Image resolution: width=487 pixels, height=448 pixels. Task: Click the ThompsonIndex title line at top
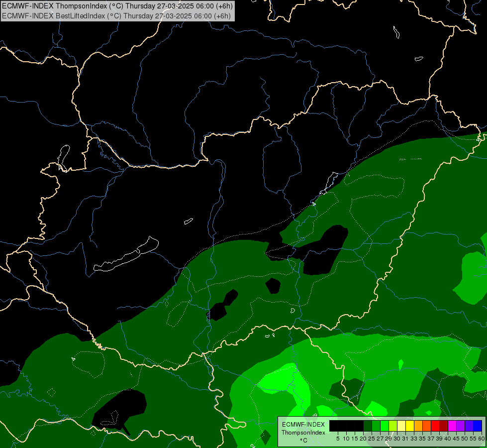[117, 5]
